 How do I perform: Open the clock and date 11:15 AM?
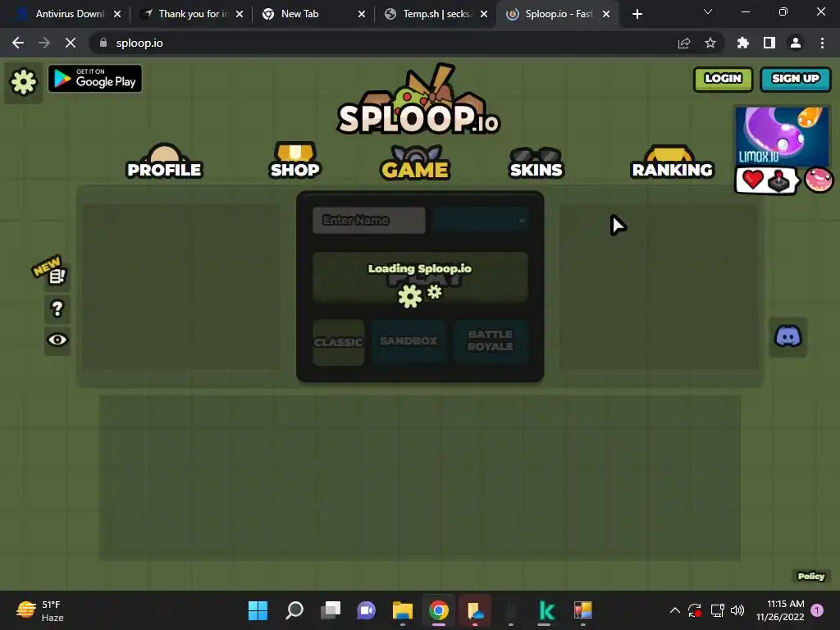click(780, 610)
